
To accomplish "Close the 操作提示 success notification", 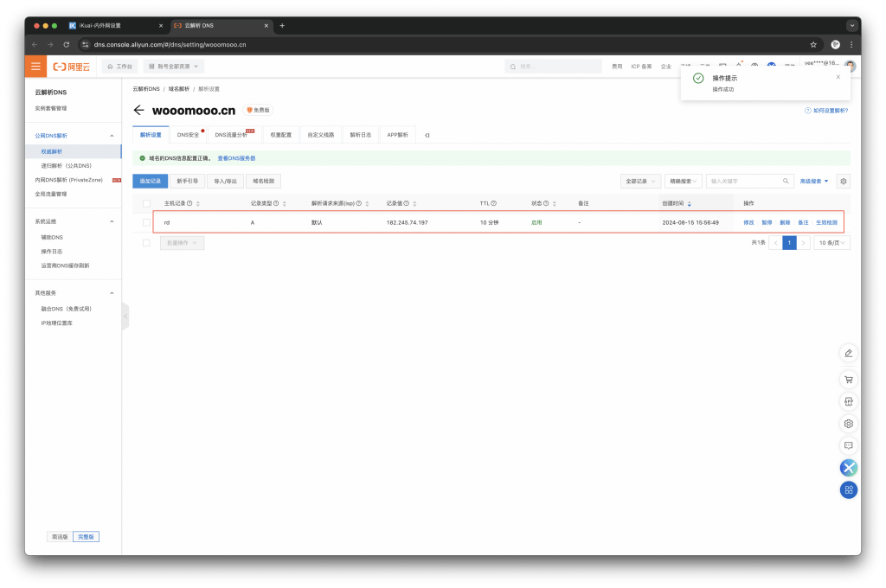I will click(x=838, y=77).
